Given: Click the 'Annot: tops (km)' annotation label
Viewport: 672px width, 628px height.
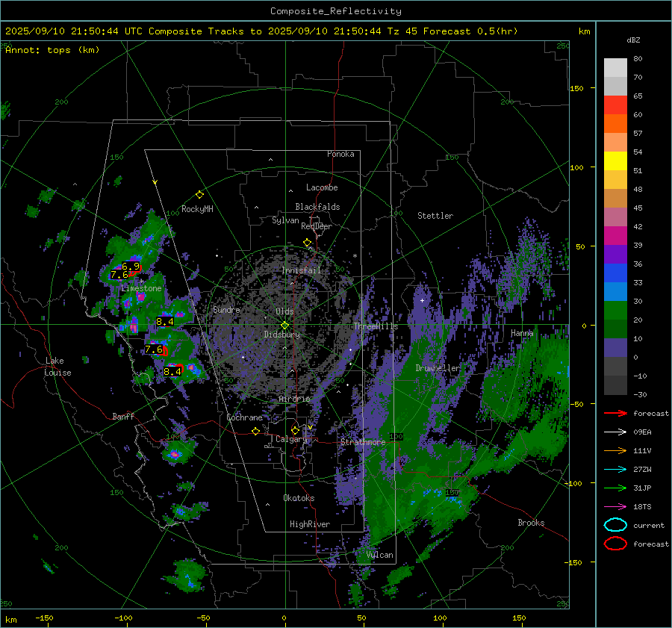Looking at the screenshot, I should click(52, 50).
